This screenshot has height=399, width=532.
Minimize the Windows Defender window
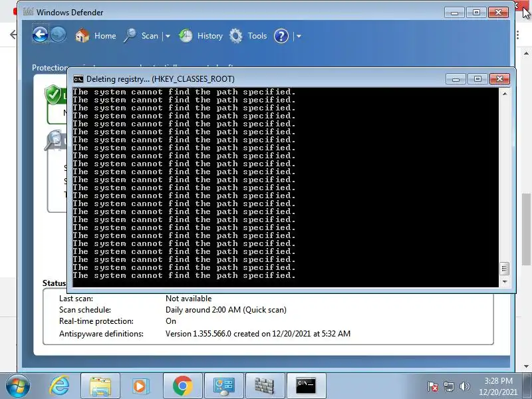[455, 13]
